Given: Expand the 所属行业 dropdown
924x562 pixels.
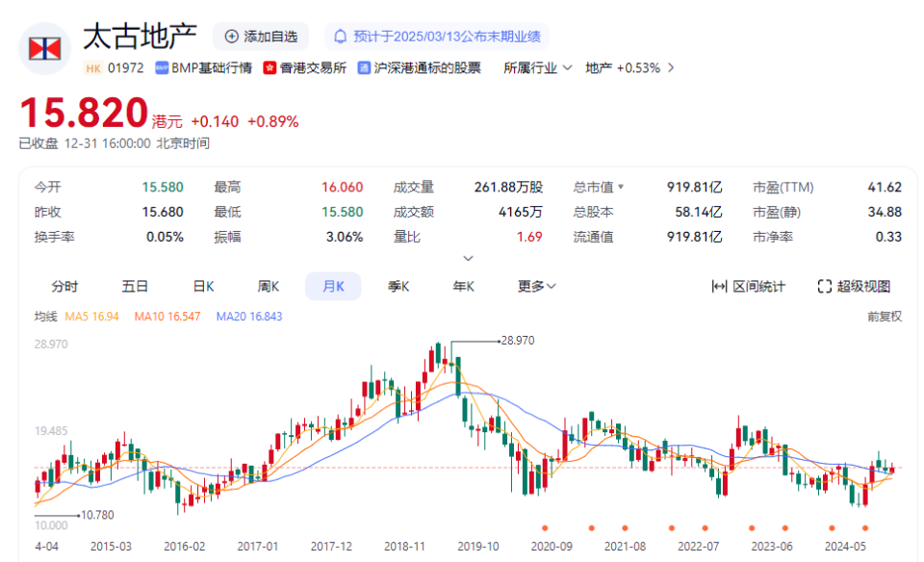Looking at the screenshot, I should [x=537, y=68].
